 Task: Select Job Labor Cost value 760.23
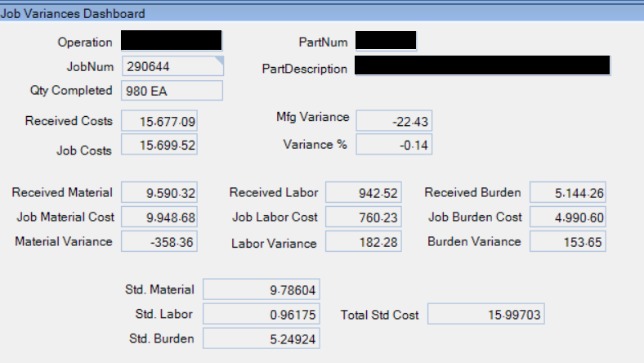(x=364, y=217)
